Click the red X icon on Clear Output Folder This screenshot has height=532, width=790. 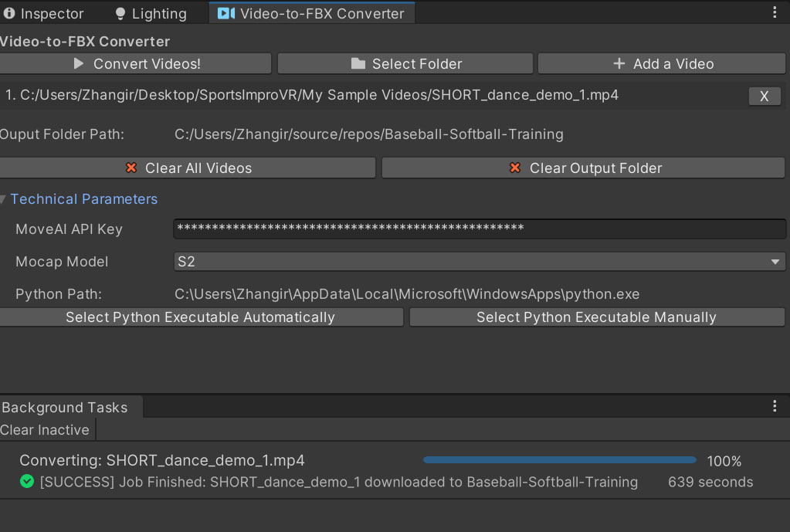(516, 168)
